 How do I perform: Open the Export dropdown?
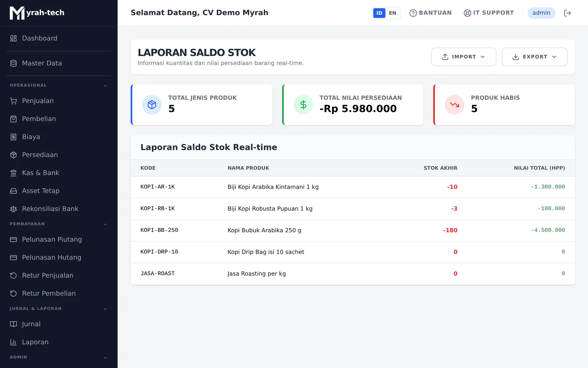535,57
